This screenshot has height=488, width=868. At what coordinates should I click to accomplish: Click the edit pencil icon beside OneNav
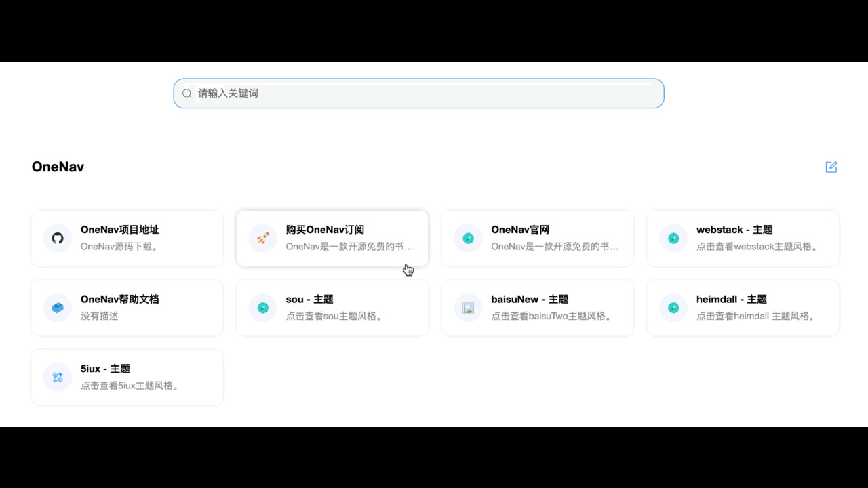831,167
